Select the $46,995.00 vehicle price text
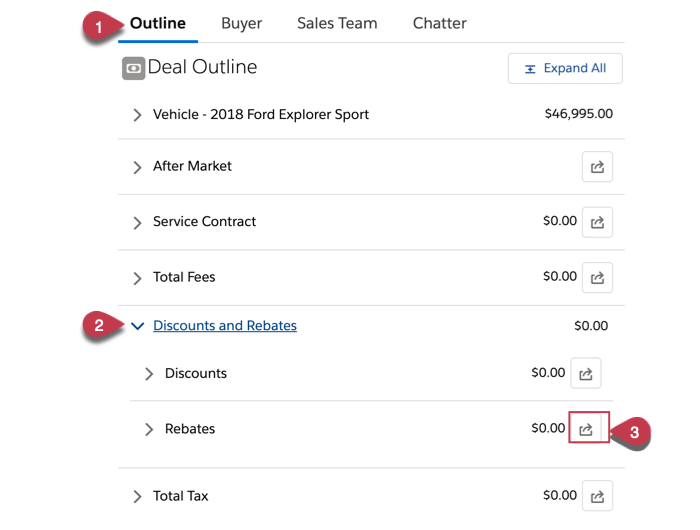700x530 pixels. (579, 113)
